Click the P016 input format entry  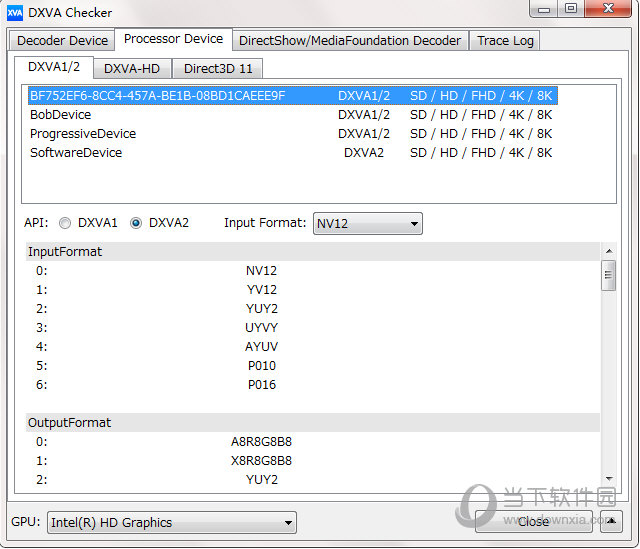pos(262,385)
